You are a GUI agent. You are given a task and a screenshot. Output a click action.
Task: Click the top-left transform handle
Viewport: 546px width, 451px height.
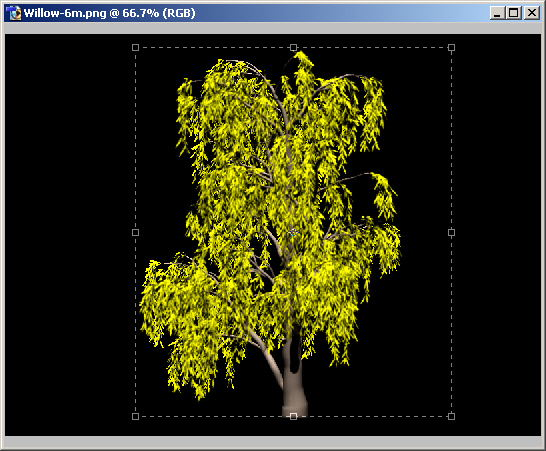(135, 47)
